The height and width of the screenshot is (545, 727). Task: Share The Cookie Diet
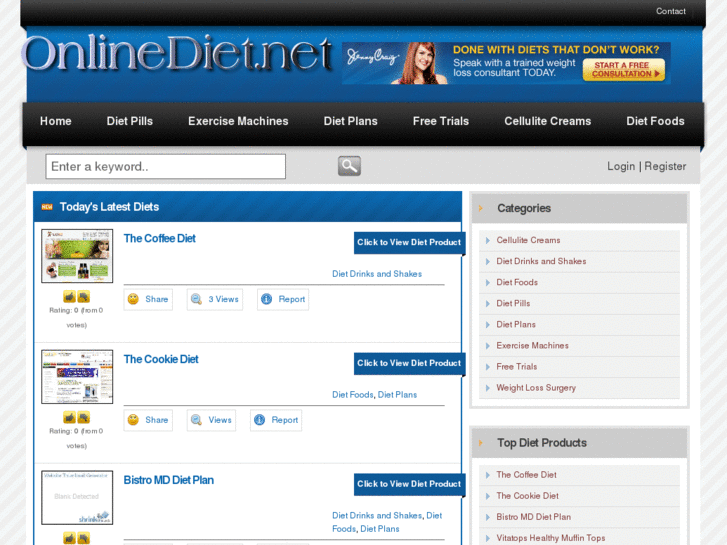148,420
